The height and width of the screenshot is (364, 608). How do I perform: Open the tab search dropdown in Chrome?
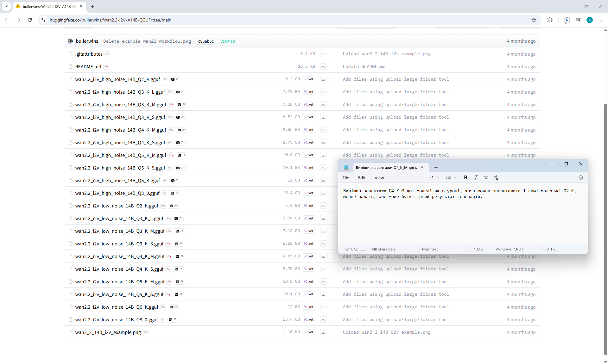(6, 6)
